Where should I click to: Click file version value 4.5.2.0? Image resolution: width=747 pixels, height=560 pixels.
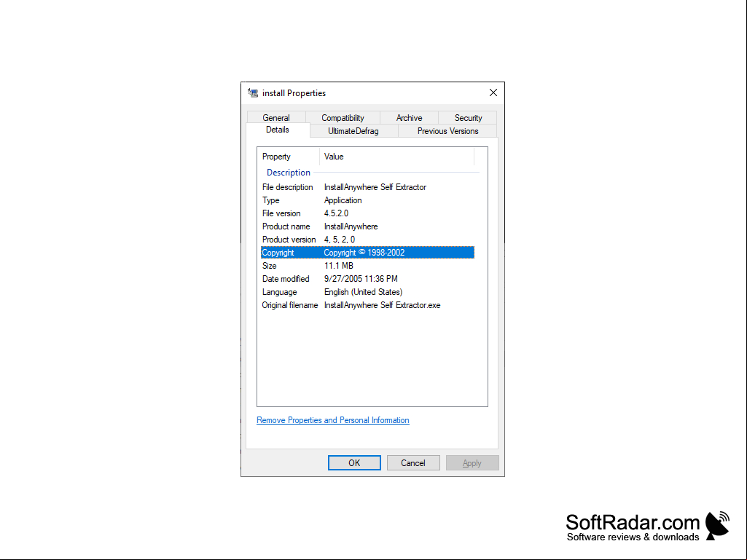(x=337, y=213)
